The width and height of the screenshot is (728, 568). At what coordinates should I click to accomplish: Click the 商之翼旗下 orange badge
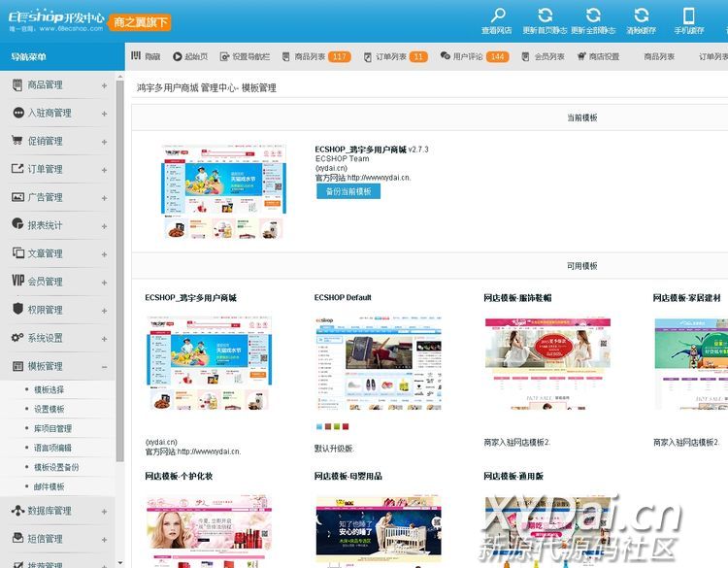click(x=141, y=21)
